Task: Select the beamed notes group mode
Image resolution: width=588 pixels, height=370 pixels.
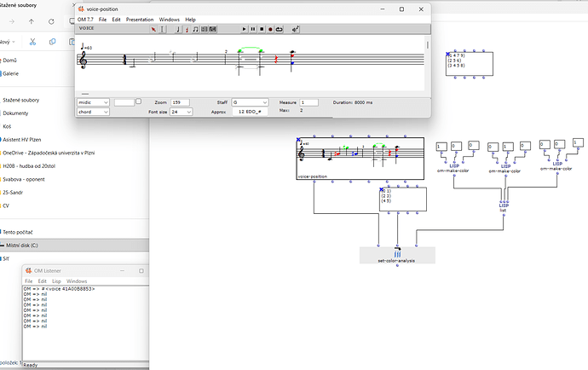Action: (x=195, y=29)
